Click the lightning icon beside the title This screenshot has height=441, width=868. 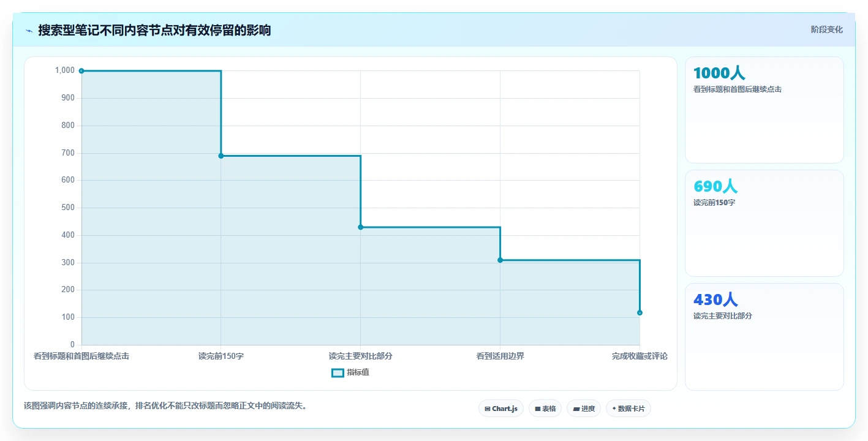pyautogui.click(x=29, y=31)
